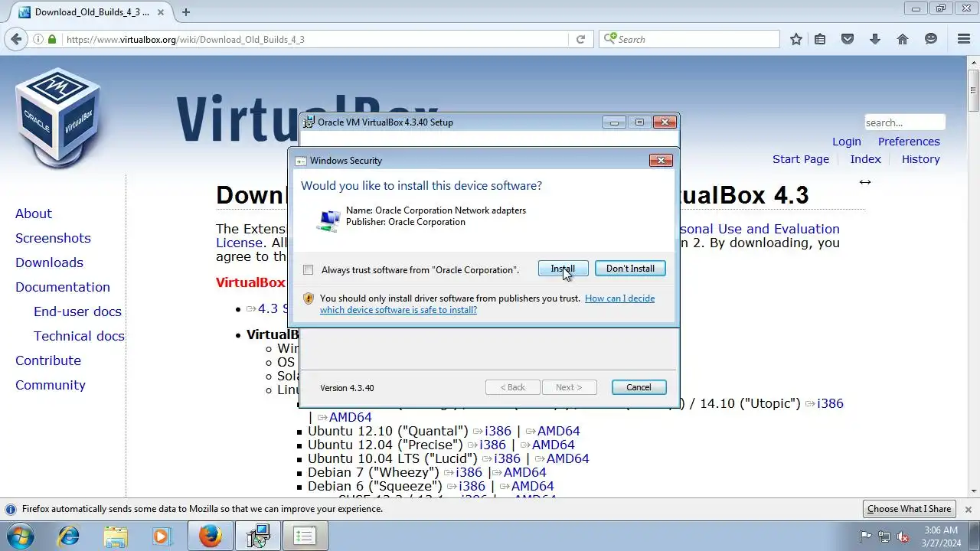Open the Firefox hamburger menu

tap(964, 39)
